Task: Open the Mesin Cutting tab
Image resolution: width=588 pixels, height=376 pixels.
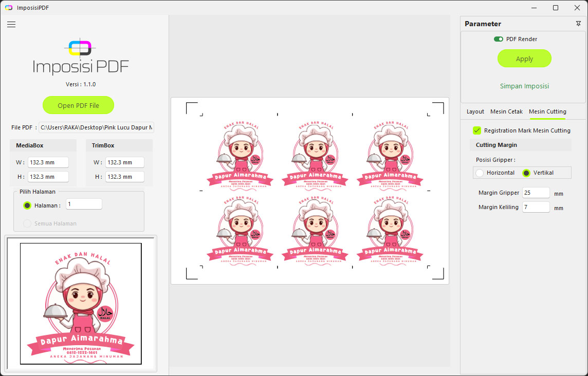Action: point(547,111)
